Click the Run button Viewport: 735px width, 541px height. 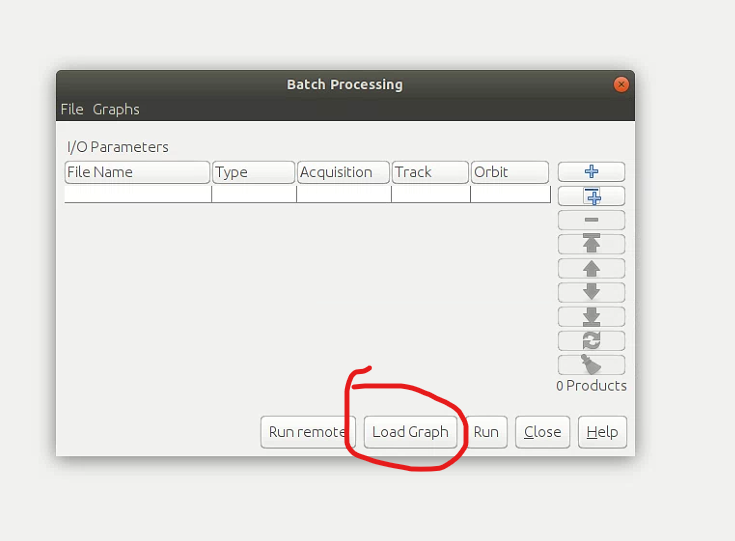pyautogui.click(x=486, y=432)
